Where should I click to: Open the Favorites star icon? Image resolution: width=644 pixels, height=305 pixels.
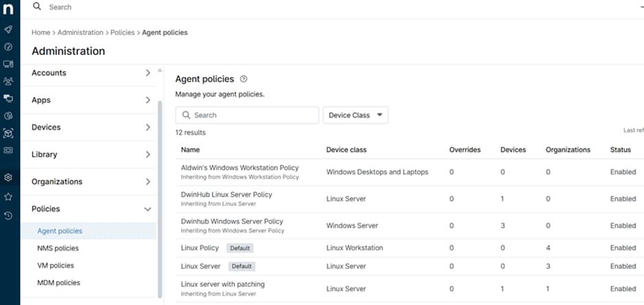tap(8, 196)
